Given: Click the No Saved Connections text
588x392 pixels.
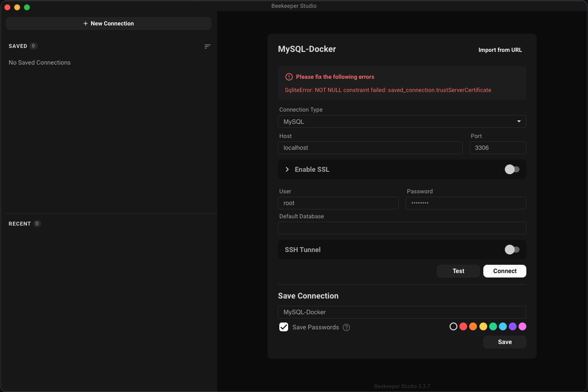Looking at the screenshot, I should pos(40,63).
